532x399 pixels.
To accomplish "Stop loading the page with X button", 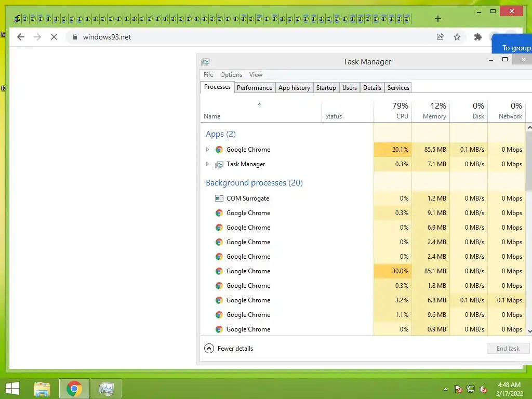I will coord(54,37).
